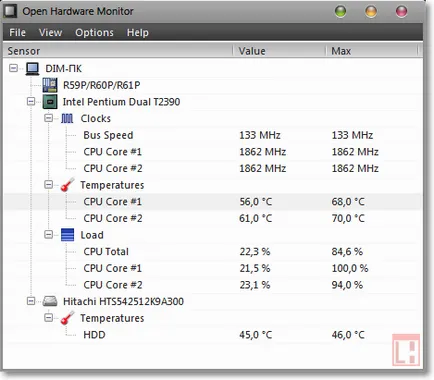Open the Help menu

138,33
